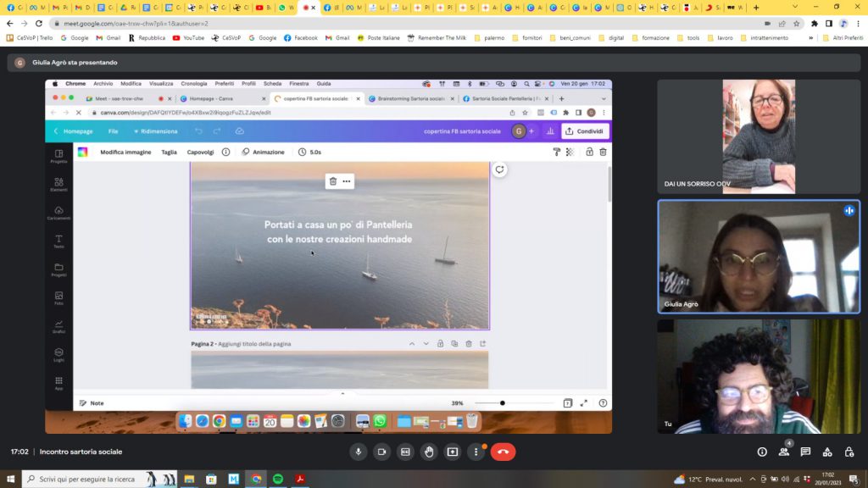This screenshot has width=868, height=488.
Task: Open the Canva help question mark icon
Action: tap(603, 403)
